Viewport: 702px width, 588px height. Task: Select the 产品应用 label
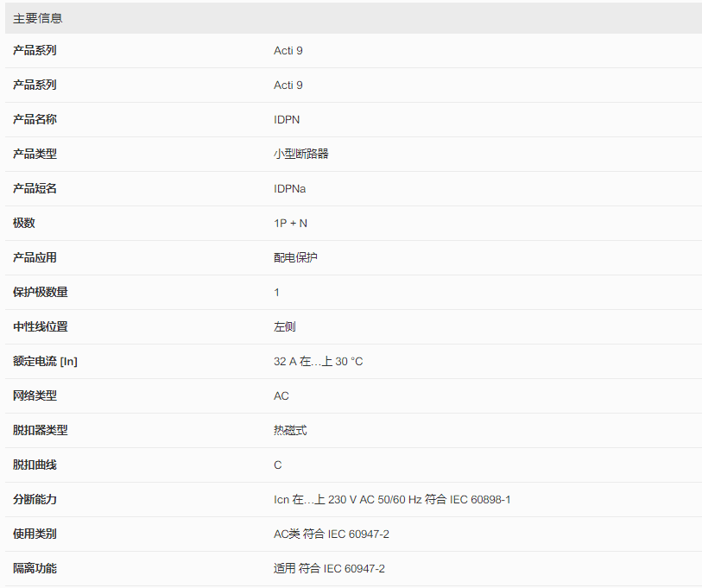pyautogui.click(x=35, y=257)
